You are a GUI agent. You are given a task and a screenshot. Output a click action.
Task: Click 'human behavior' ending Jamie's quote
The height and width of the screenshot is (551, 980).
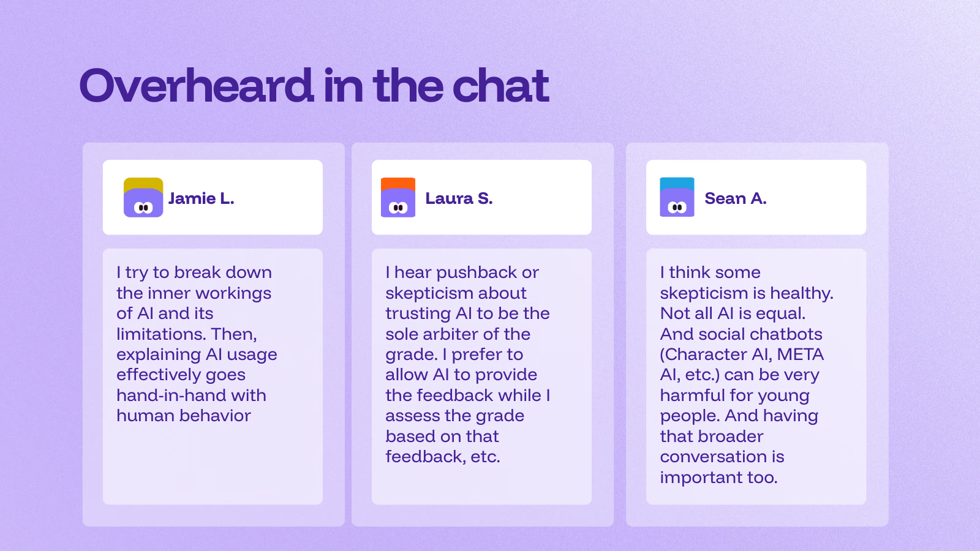[x=184, y=416]
